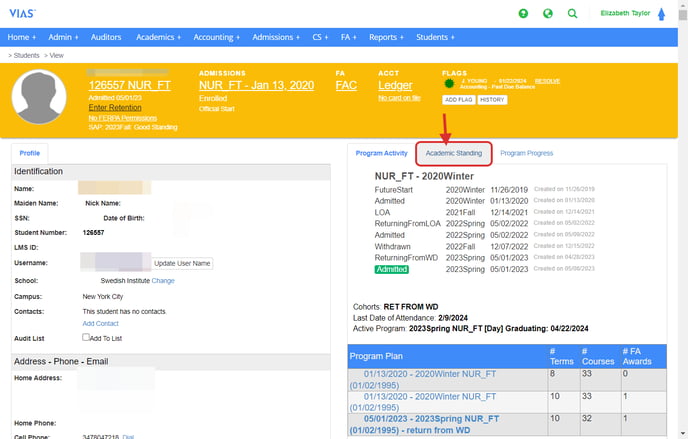Open the FAC financial aid link

click(x=346, y=85)
